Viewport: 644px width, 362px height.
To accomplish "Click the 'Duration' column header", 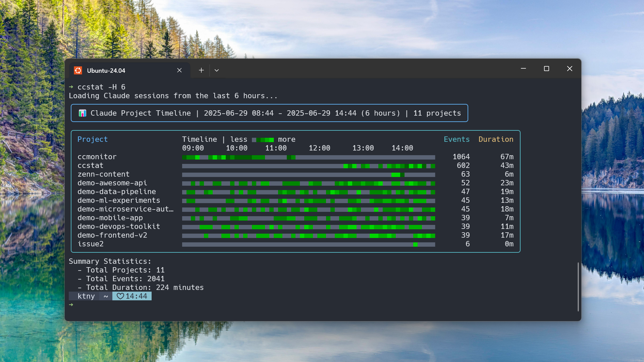I will pyautogui.click(x=496, y=139).
